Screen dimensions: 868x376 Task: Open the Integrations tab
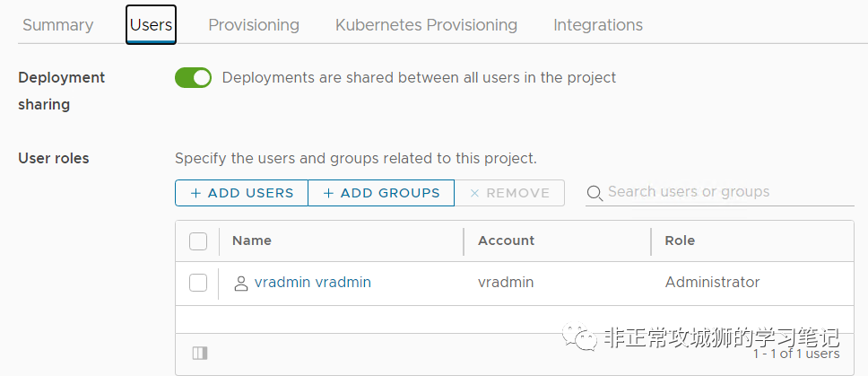click(598, 25)
